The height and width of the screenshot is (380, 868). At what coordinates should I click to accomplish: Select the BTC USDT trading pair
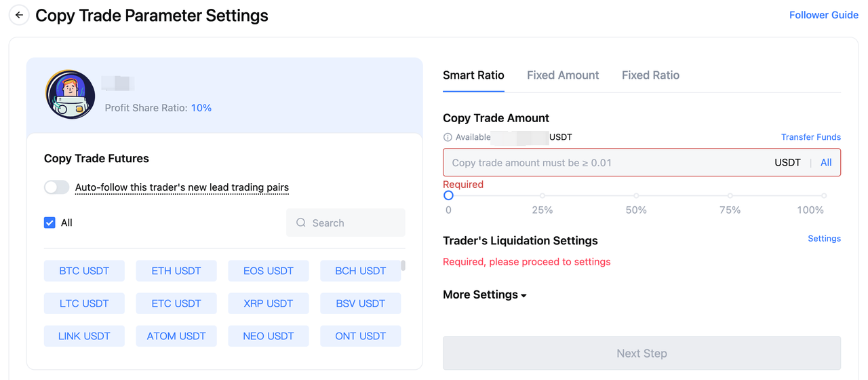84,271
